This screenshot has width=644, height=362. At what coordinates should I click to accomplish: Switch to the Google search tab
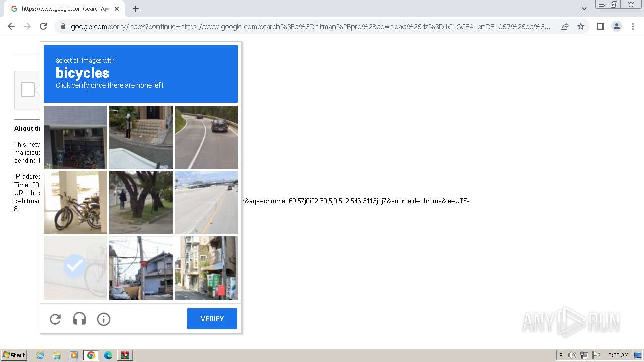point(64,9)
